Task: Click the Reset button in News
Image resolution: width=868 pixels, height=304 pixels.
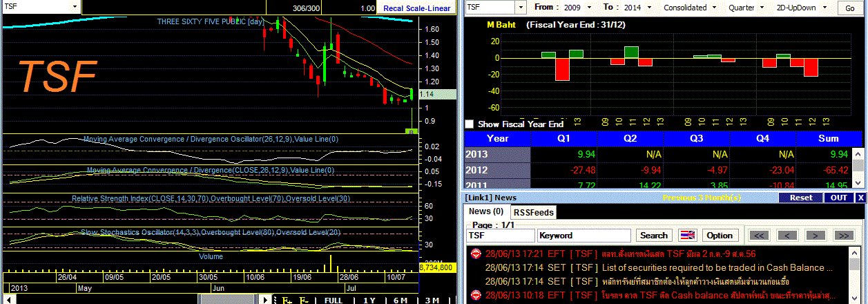Action: tap(801, 198)
